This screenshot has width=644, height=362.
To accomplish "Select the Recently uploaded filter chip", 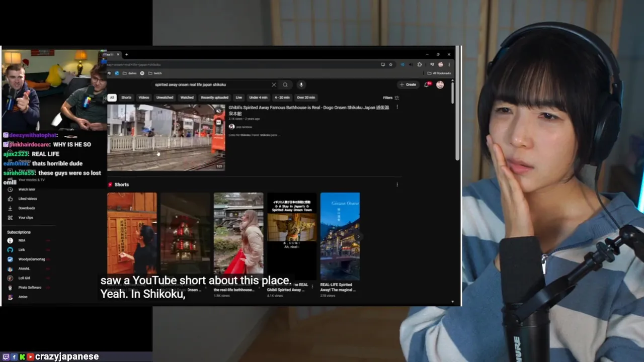I will pos(215,98).
